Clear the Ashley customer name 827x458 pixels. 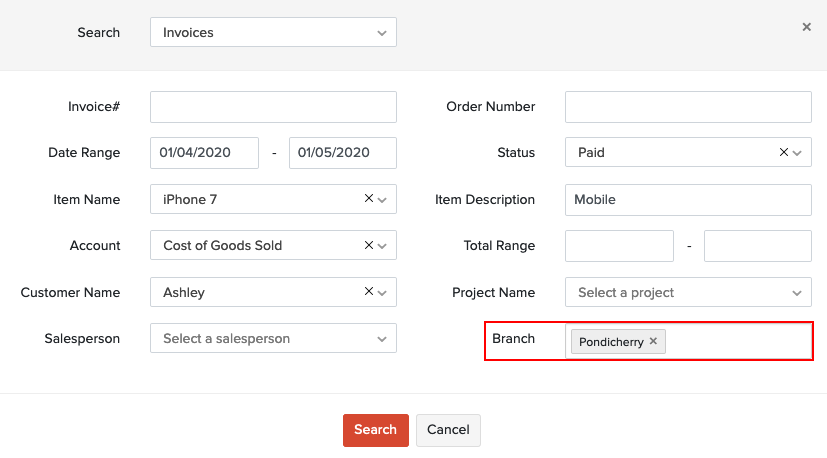click(x=369, y=292)
